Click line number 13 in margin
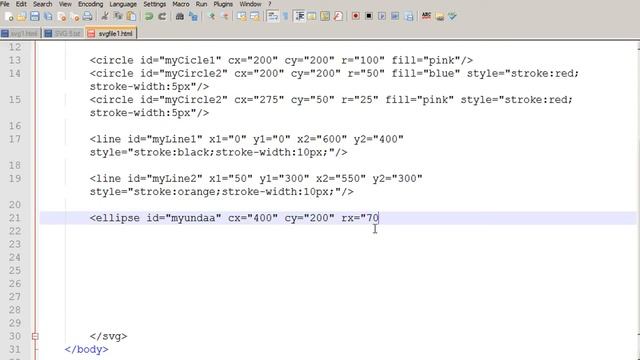640x360 pixels. (x=15, y=60)
